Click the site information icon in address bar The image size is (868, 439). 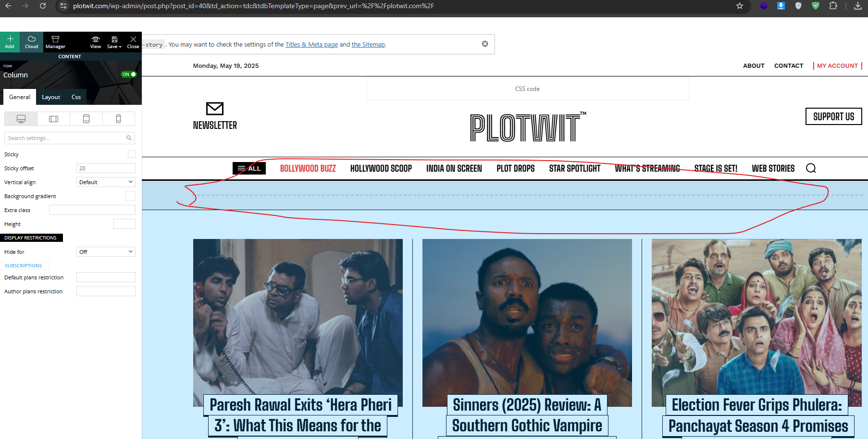point(63,6)
